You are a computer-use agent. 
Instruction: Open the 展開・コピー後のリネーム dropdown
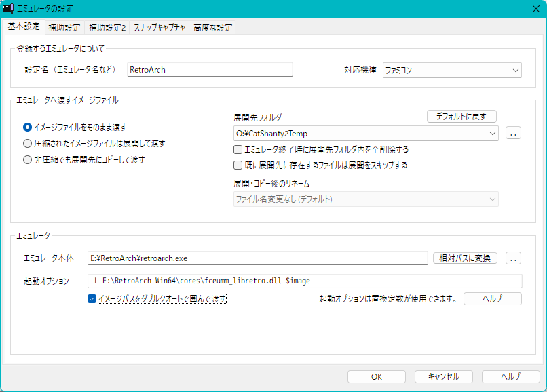coord(366,199)
